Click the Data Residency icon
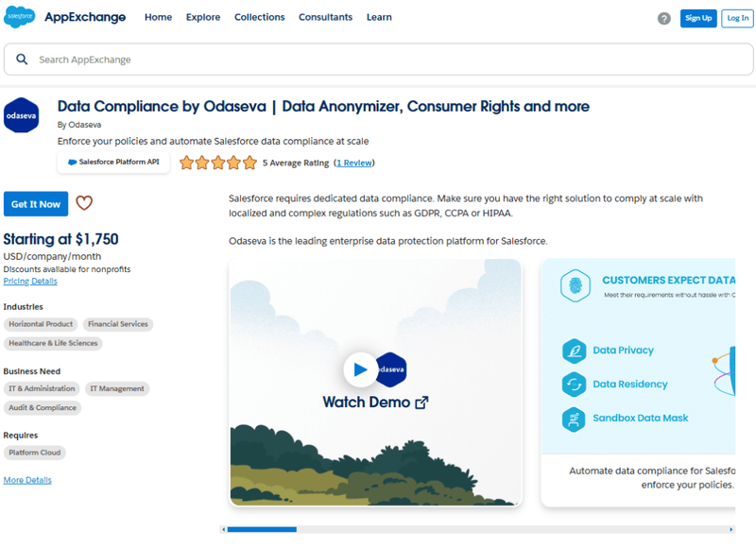The image size is (756, 548). pos(574,385)
